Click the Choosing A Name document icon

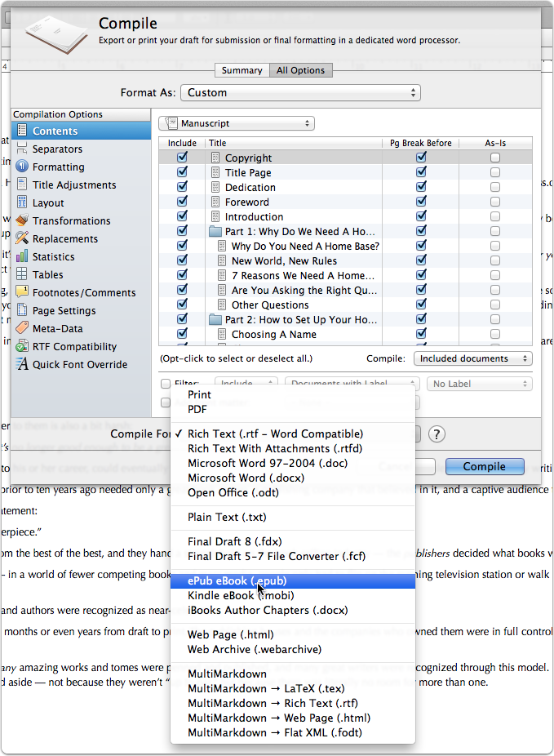pyautogui.click(x=222, y=334)
